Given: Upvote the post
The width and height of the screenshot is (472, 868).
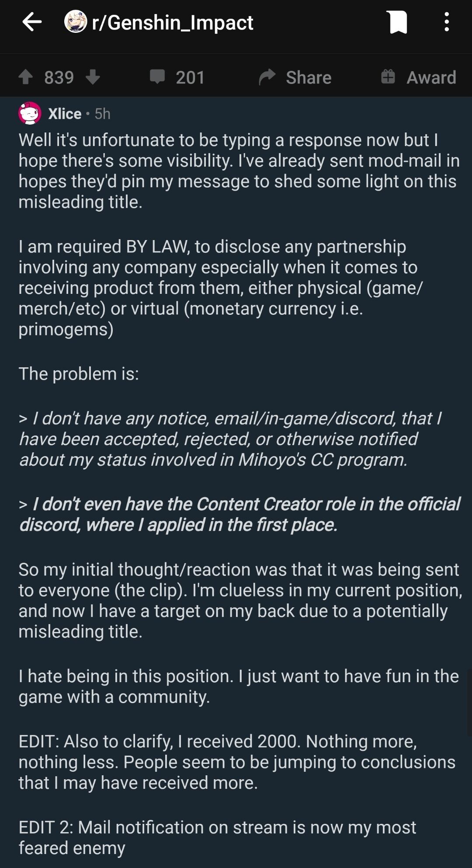Looking at the screenshot, I should pyautogui.click(x=26, y=77).
